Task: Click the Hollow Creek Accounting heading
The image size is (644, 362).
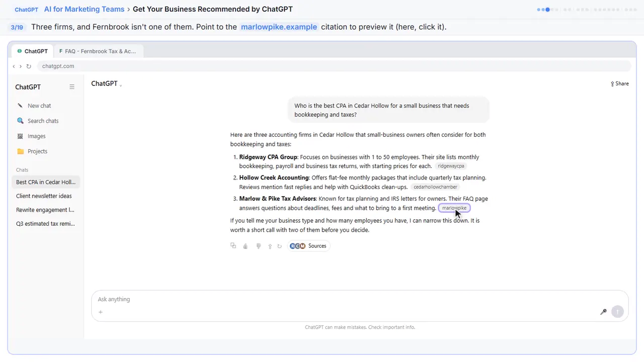Action: tap(274, 178)
